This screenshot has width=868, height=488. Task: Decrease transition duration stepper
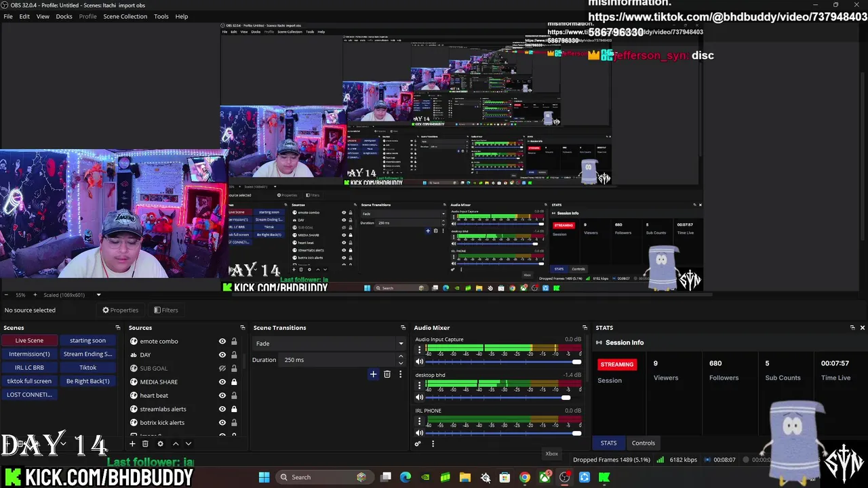[x=401, y=363]
